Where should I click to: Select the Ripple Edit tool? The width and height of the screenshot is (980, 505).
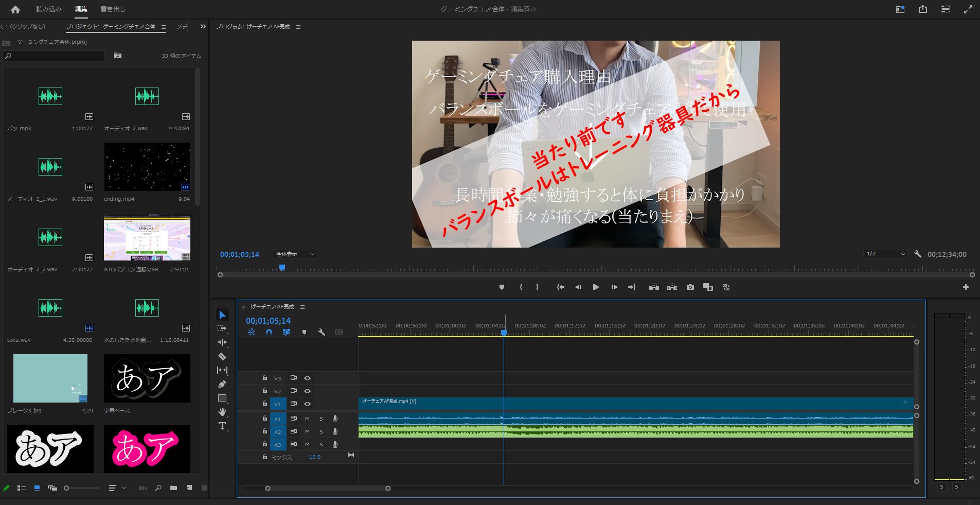click(x=222, y=342)
